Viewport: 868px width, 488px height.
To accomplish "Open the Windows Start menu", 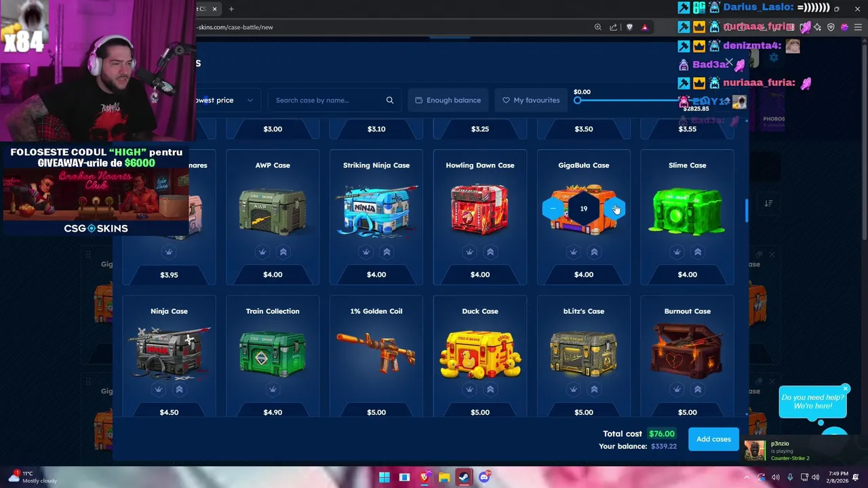I will pyautogui.click(x=384, y=477).
